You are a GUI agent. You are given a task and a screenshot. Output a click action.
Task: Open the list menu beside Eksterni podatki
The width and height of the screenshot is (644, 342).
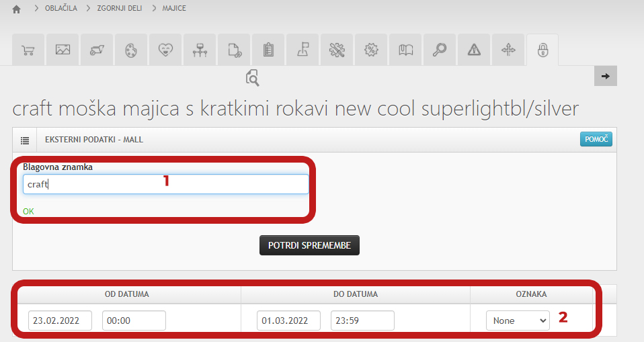point(25,140)
